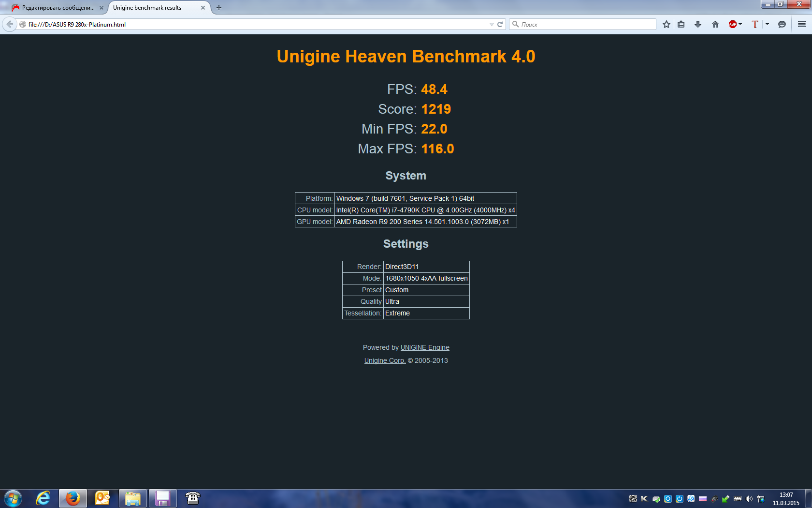Click the Custom preset cell
This screenshot has width=812, height=508.
[x=426, y=290]
